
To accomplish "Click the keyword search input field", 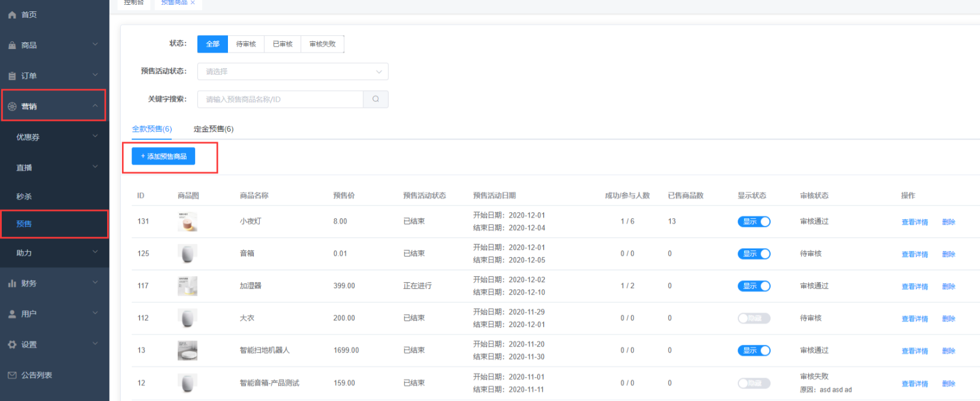I will (x=280, y=99).
